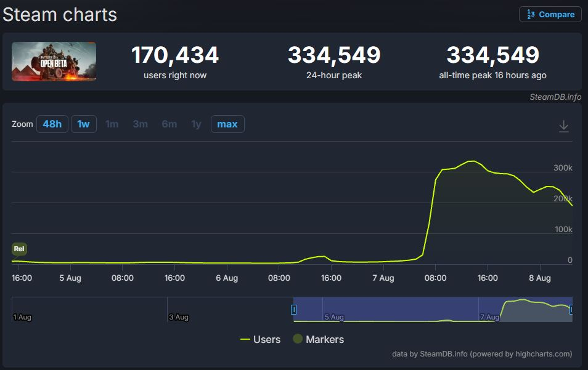Set chart zoom to 1w
Image resolution: width=588 pixels, height=370 pixels.
point(84,124)
